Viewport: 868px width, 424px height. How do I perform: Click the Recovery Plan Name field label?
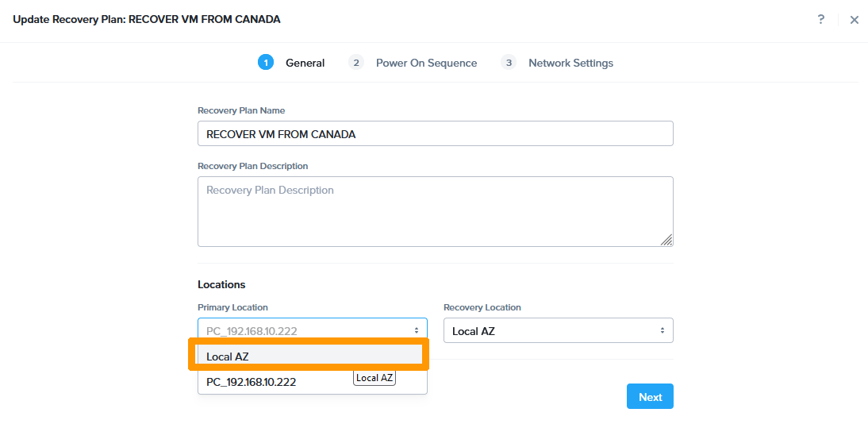click(x=241, y=110)
